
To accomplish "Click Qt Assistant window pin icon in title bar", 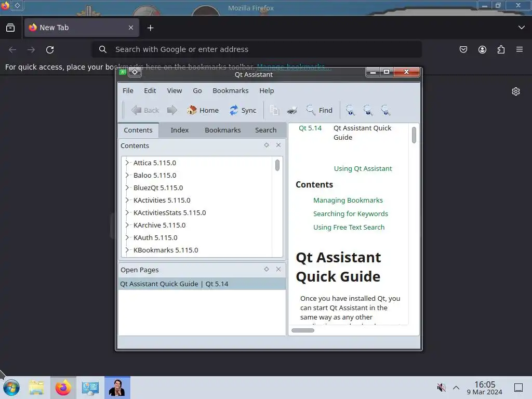I will (135, 72).
